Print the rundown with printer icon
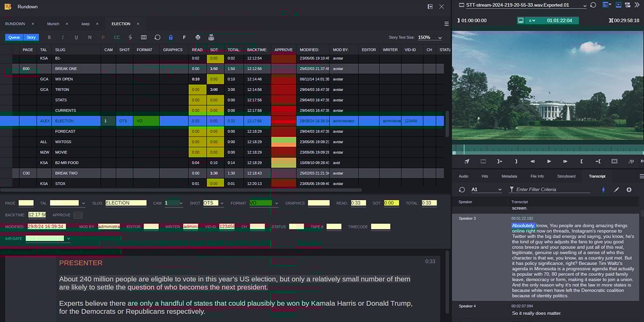Viewport: 644px width, 322px height. (198, 38)
